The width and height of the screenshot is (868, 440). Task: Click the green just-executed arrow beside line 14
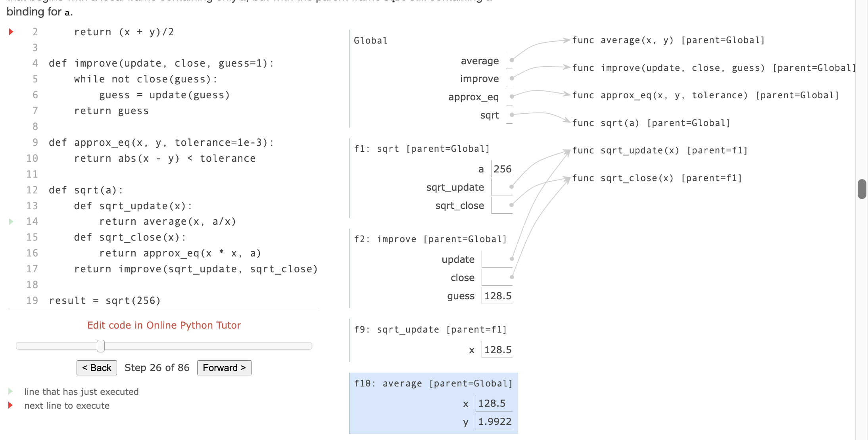(x=11, y=222)
